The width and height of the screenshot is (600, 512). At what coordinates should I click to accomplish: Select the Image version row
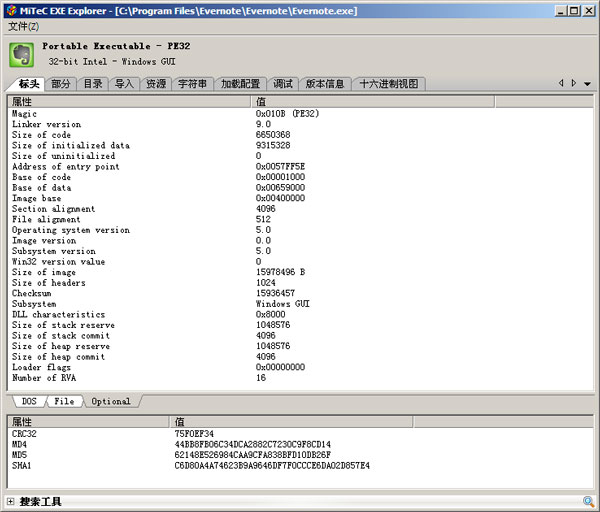pyautogui.click(x=300, y=240)
